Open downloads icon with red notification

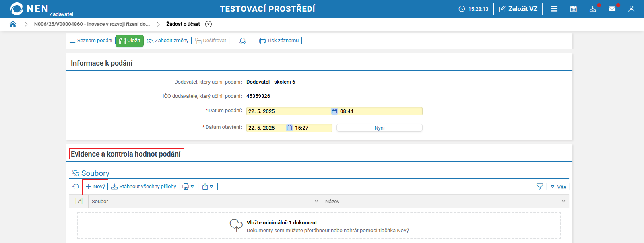(x=593, y=9)
